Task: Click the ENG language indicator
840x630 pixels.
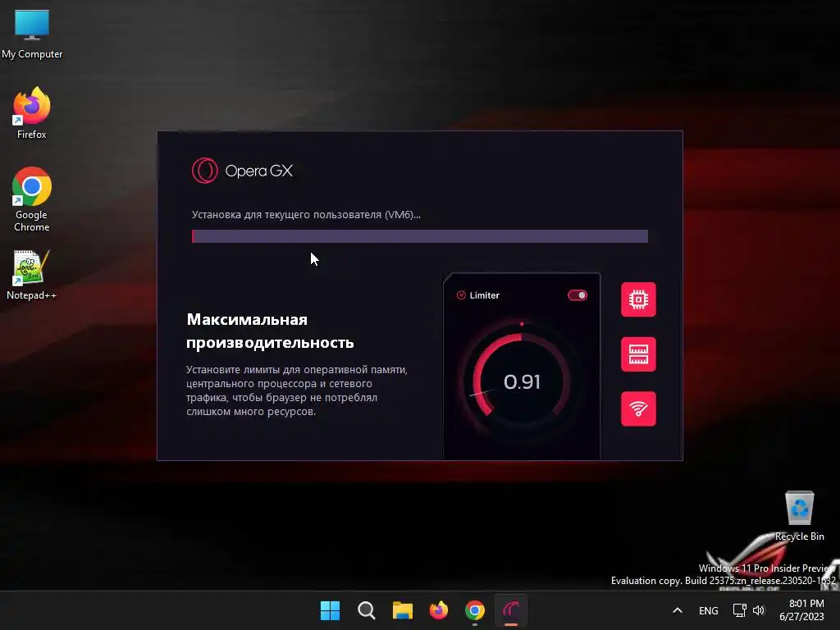Action: [708, 610]
